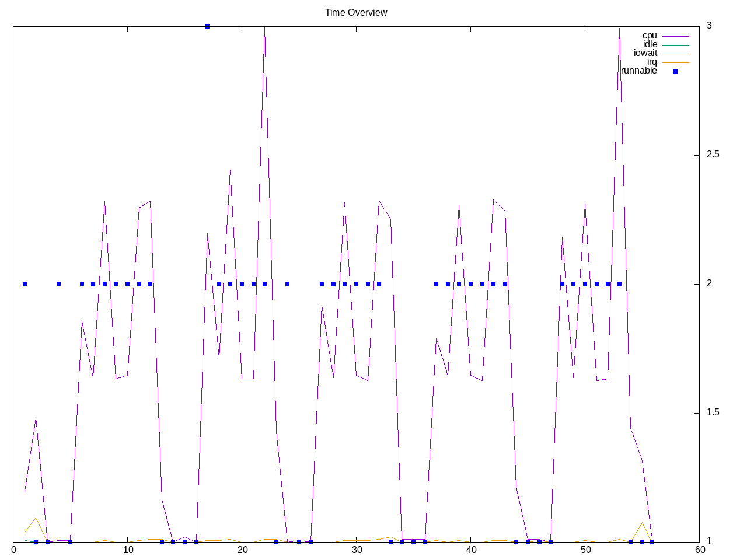
Task: Select the 'irq' legend label
Action: pos(652,62)
